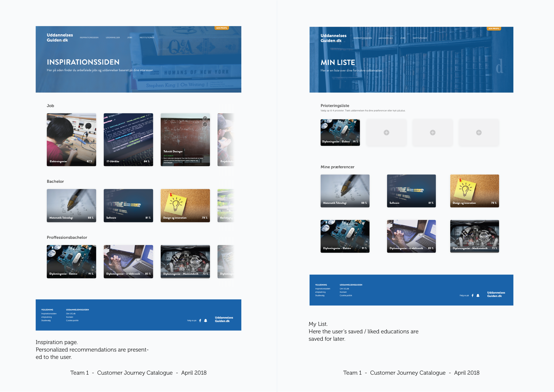Select JOBS in left page navigation

130,37
